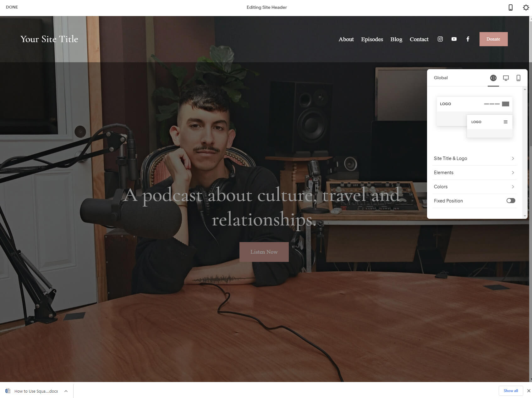Open the Instagram social icon link

pyautogui.click(x=440, y=39)
